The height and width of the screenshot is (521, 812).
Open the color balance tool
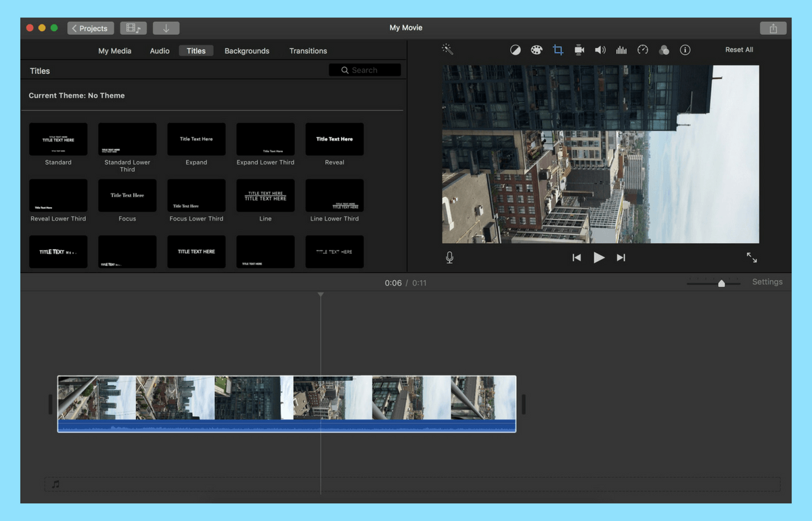(516, 50)
